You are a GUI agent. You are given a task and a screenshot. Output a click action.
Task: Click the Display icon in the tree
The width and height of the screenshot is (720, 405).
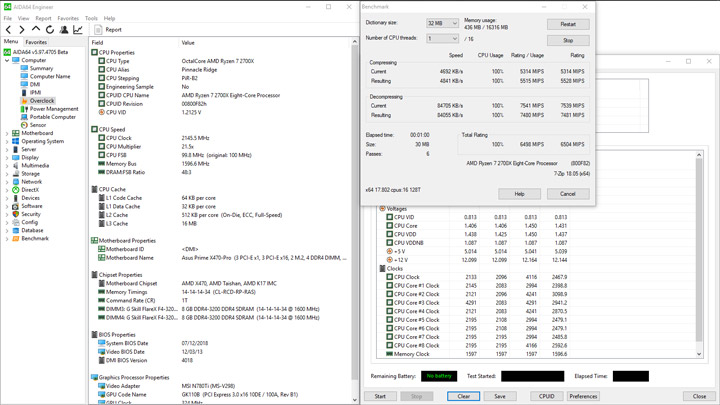click(16, 158)
